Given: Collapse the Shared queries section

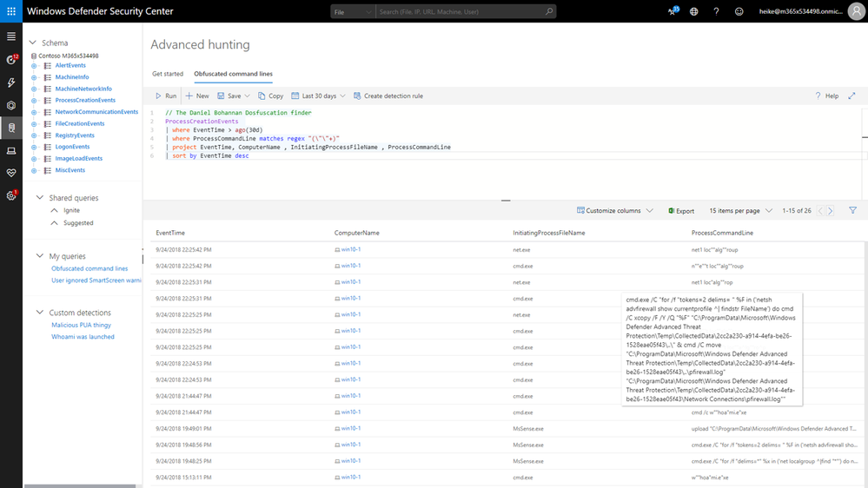Looking at the screenshot, I should [40, 197].
